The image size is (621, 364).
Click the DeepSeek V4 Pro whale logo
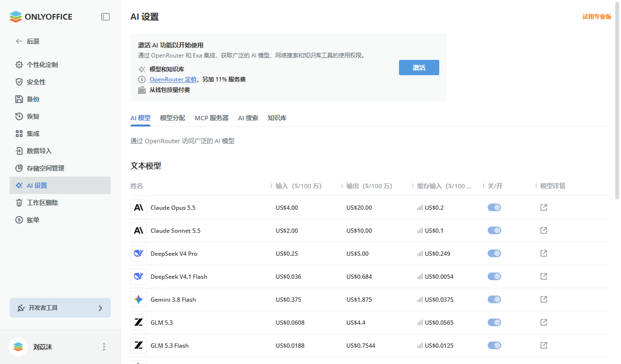[x=139, y=253]
